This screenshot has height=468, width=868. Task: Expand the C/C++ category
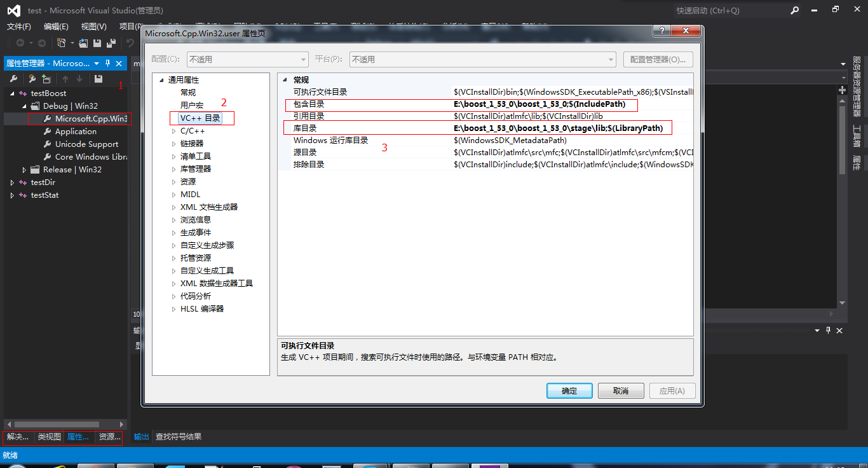pyautogui.click(x=173, y=131)
